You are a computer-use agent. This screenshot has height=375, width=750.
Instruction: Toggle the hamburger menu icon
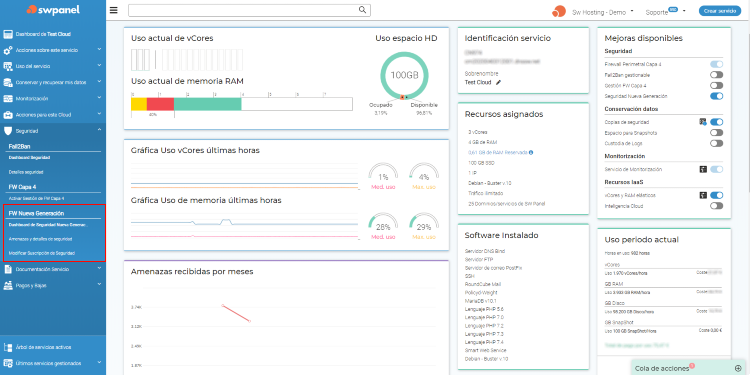point(113,10)
